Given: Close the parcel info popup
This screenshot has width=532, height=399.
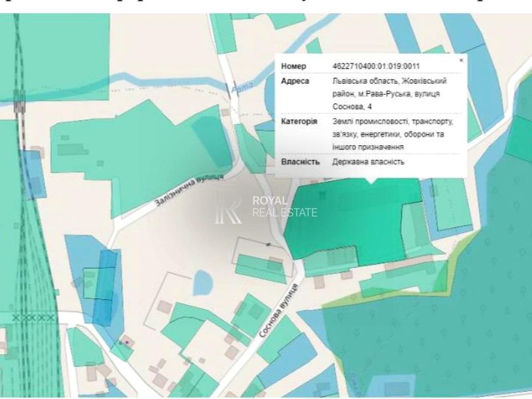Looking at the screenshot, I should 461,60.
